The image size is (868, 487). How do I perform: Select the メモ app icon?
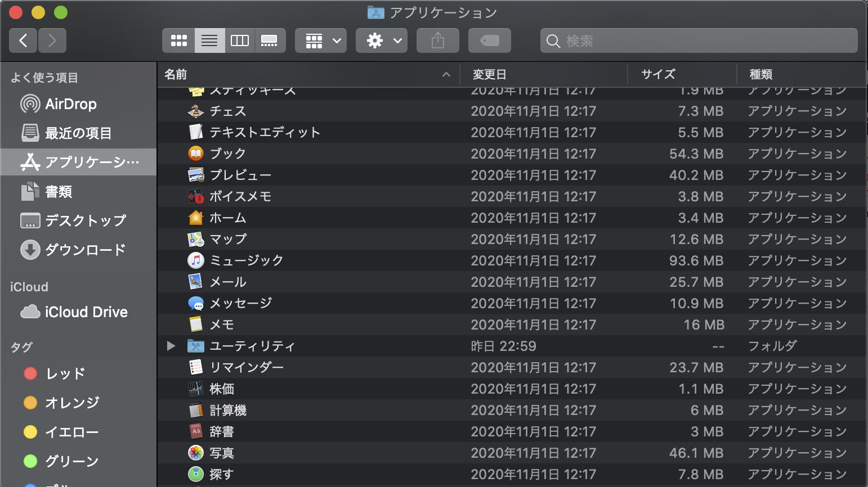(x=195, y=324)
